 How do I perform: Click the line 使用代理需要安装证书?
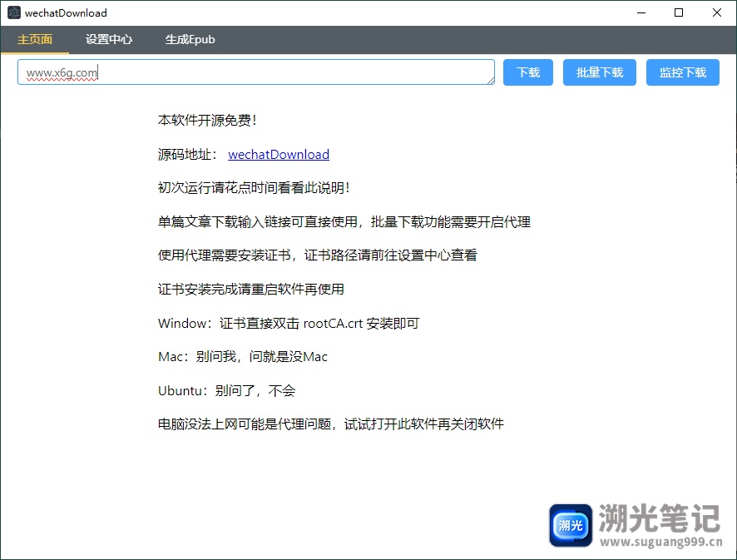tap(317, 255)
